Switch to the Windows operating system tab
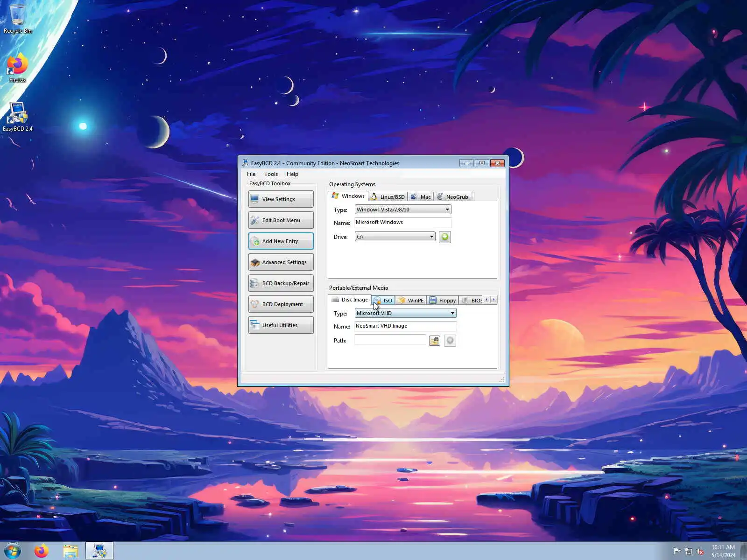The image size is (747, 560). (x=348, y=196)
